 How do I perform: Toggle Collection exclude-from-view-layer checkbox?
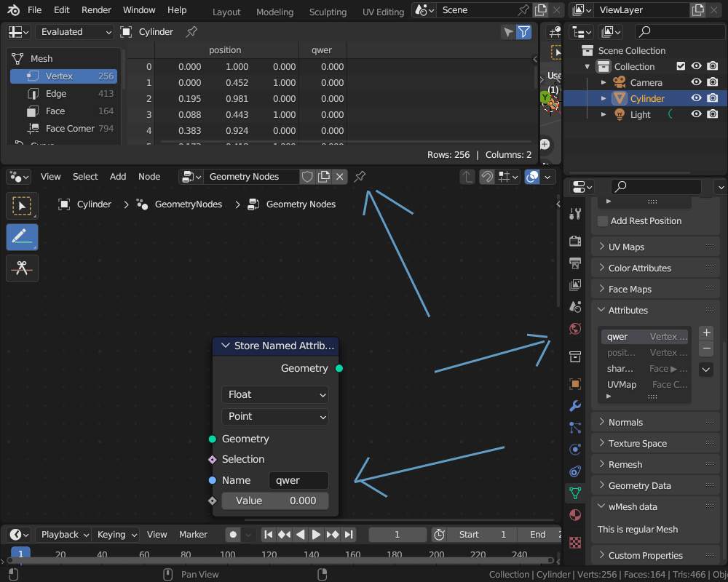tap(681, 66)
